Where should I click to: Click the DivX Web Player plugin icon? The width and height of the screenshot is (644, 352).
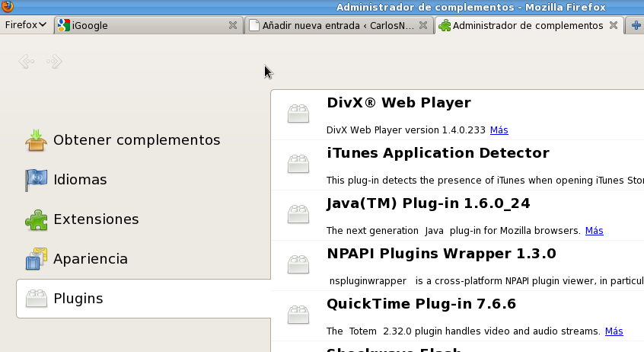click(298, 114)
